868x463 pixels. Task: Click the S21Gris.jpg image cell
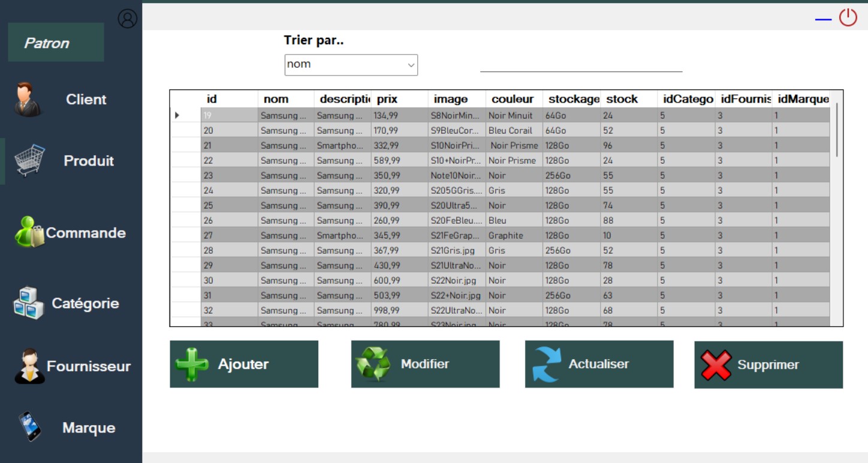click(x=457, y=250)
